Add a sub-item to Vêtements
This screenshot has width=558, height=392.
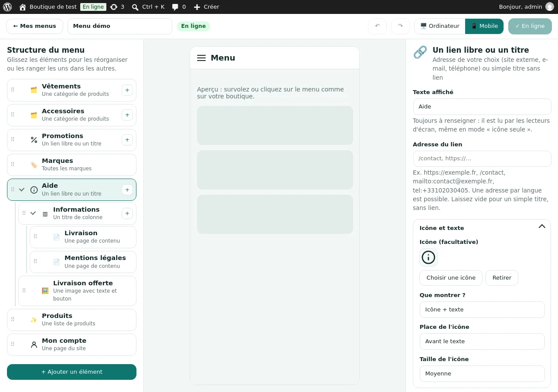pos(127,90)
